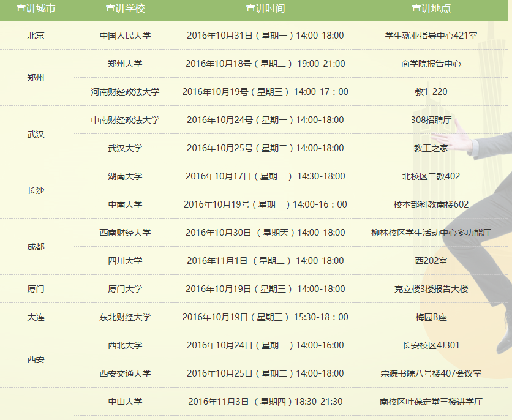Select the 湖南大学 school entry
512x420 pixels.
125,176
